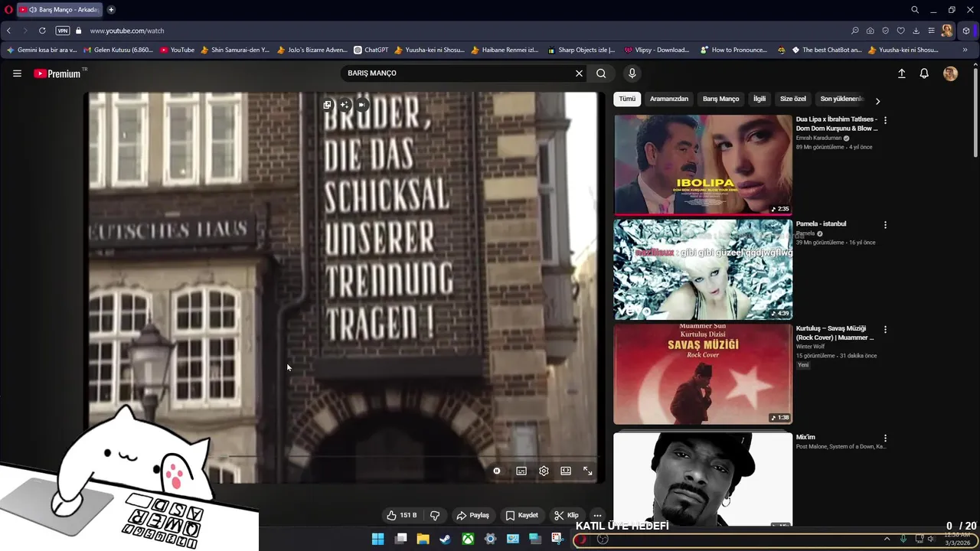Image resolution: width=980 pixels, height=551 pixels.
Task: Toggle theater mode in player
Action: pyautogui.click(x=566, y=471)
